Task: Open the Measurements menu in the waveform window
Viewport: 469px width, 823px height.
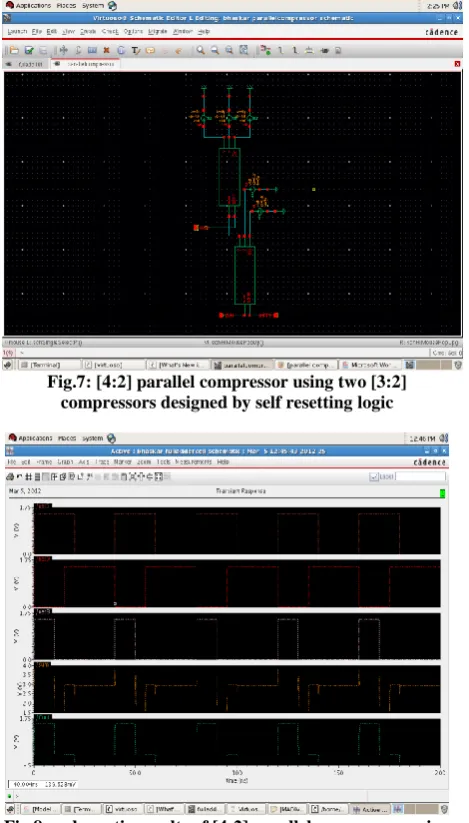Action: 194,462
